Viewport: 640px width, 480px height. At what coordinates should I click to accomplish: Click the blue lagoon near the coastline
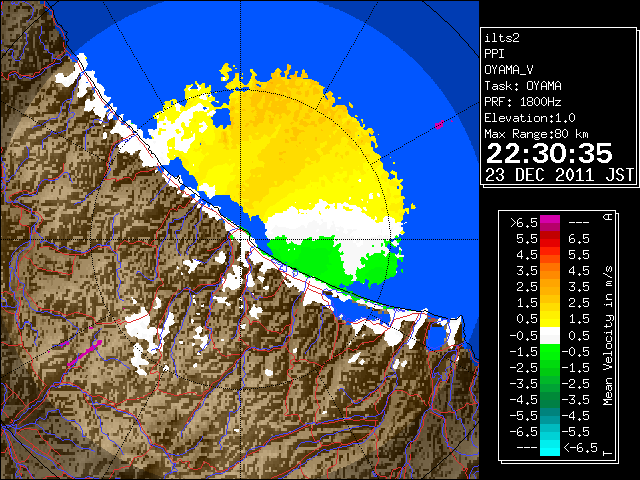pos(436,337)
